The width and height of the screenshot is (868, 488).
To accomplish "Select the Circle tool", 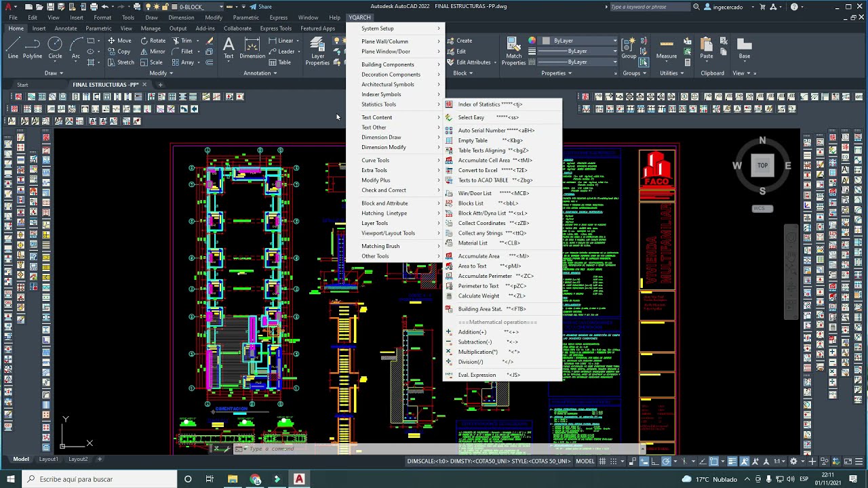I will (x=55, y=48).
